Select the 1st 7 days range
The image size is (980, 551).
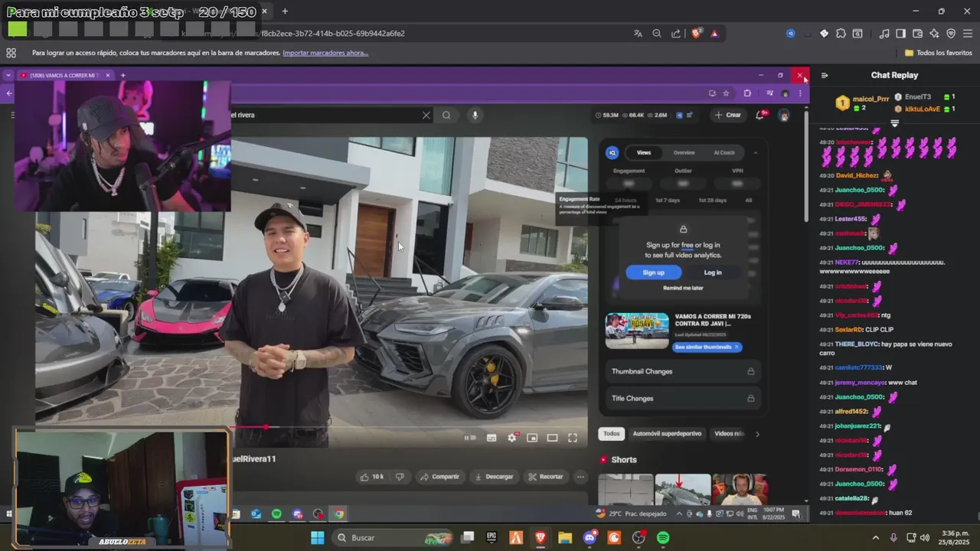click(668, 201)
